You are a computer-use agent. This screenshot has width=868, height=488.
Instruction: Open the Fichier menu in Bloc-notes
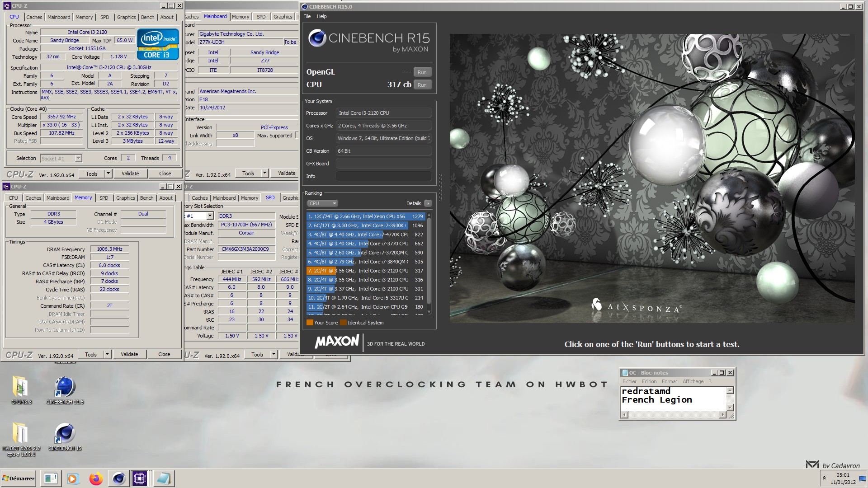[629, 381]
